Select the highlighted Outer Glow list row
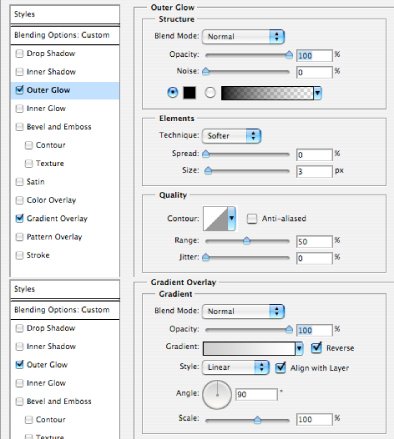This screenshot has width=394, height=439. click(65, 90)
